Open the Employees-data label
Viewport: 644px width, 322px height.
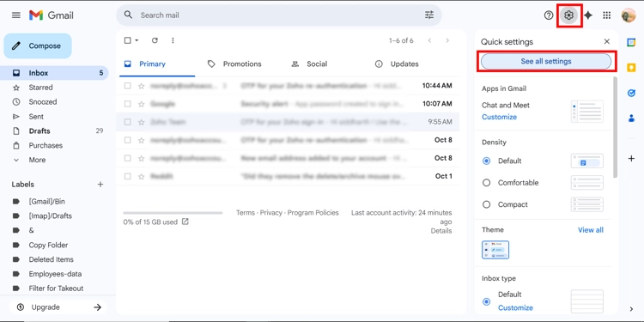[55, 274]
